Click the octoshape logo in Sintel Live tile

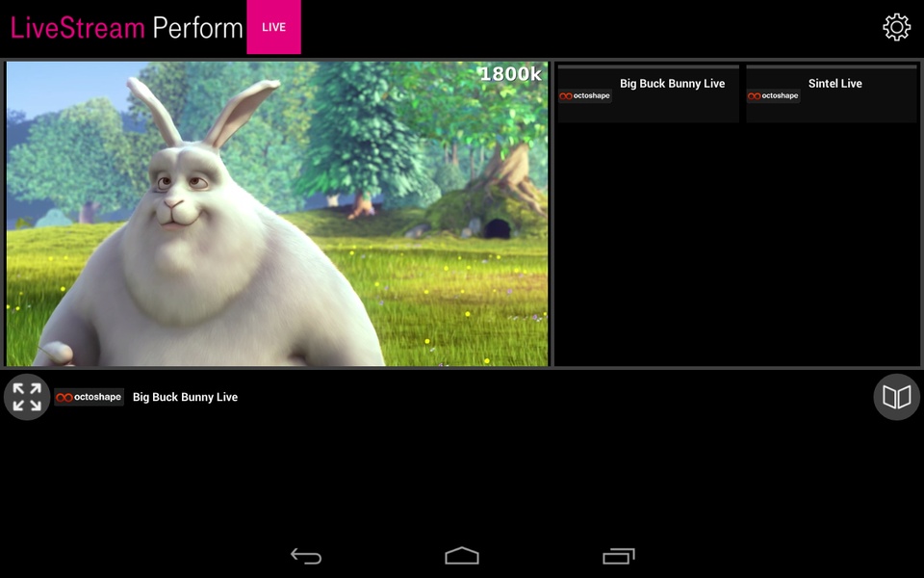[773, 95]
